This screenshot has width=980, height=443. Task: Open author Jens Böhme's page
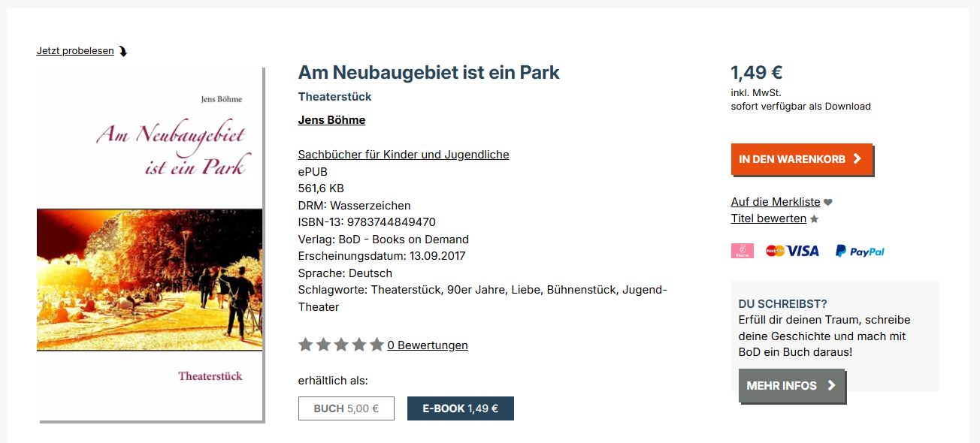click(331, 120)
